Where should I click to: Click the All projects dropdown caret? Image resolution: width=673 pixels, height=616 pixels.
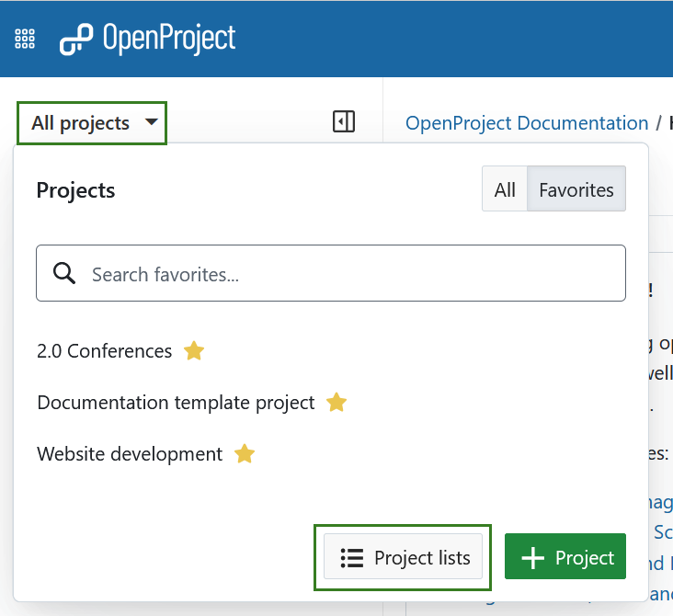(152, 122)
